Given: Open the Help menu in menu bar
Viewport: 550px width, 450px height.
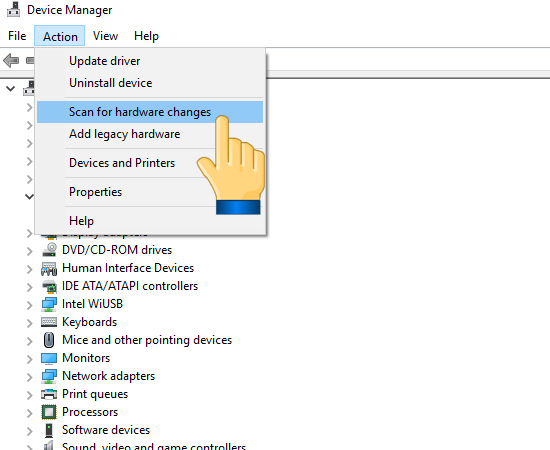Looking at the screenshot, I should (x=146, y=36).
